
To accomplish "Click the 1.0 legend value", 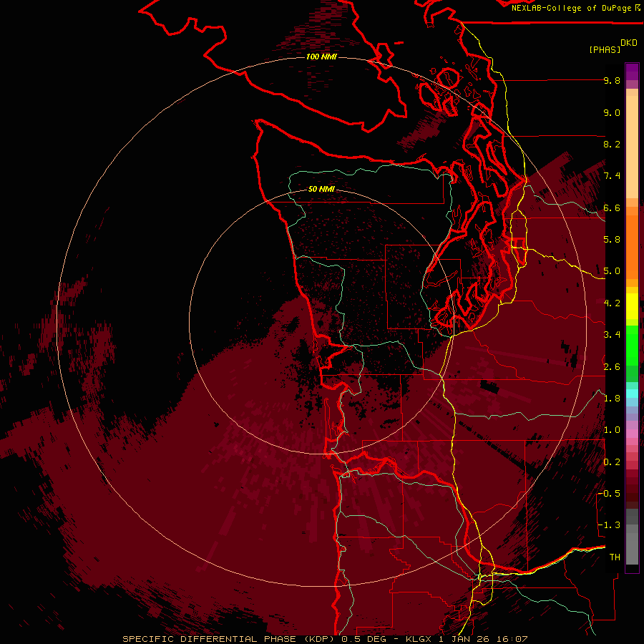I will pos(612,430).
